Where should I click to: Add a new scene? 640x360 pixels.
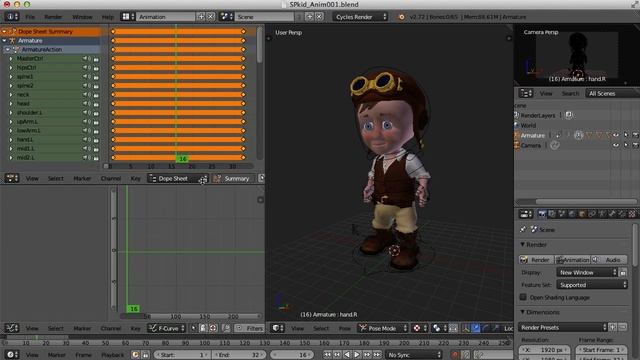(309, 17)
